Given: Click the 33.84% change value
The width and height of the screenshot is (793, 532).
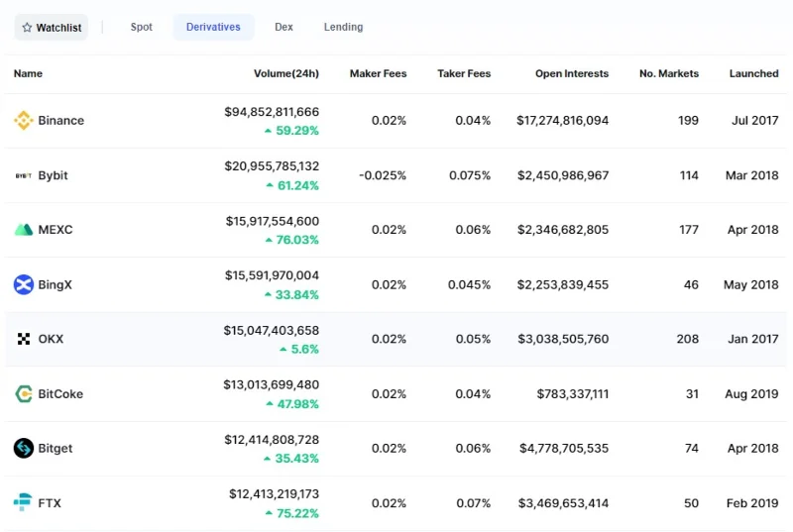Looking at the screenshot, I should [296, 294].
